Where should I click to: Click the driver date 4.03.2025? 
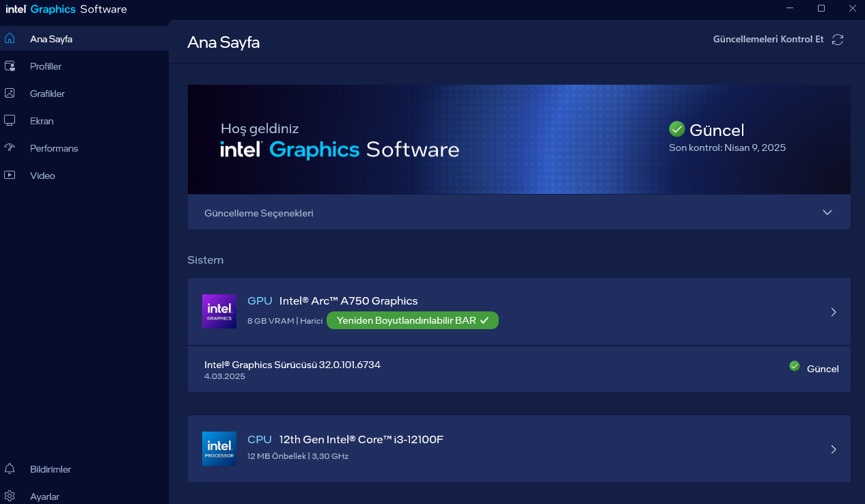[x=225, y=376]
